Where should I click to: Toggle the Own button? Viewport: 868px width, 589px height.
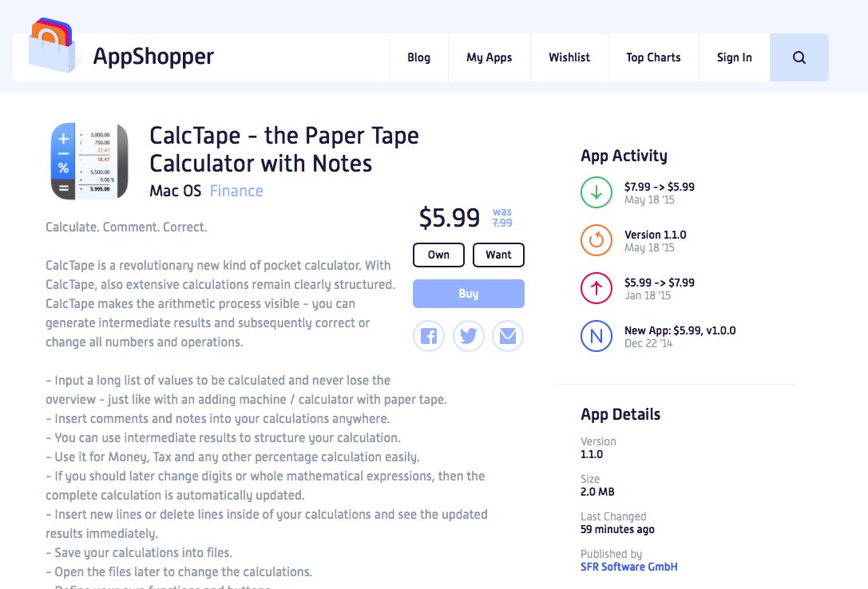coord(438,255)
